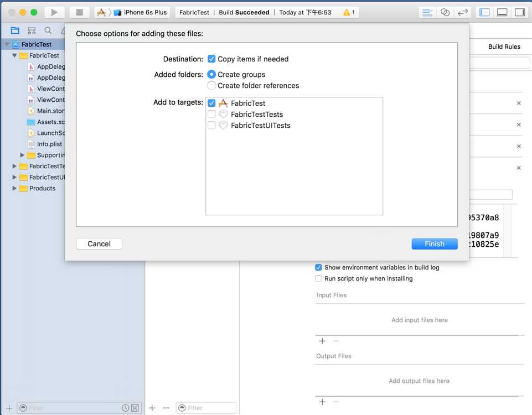Check the FabricTestTests target
532x415 pixels.
pyautogui.click(x=211, y=114)
